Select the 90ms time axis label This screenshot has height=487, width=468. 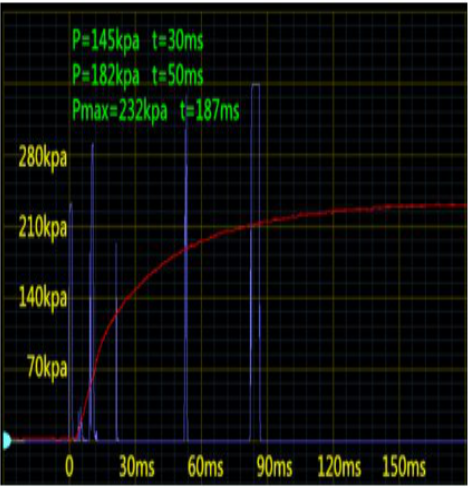(274, 466)
